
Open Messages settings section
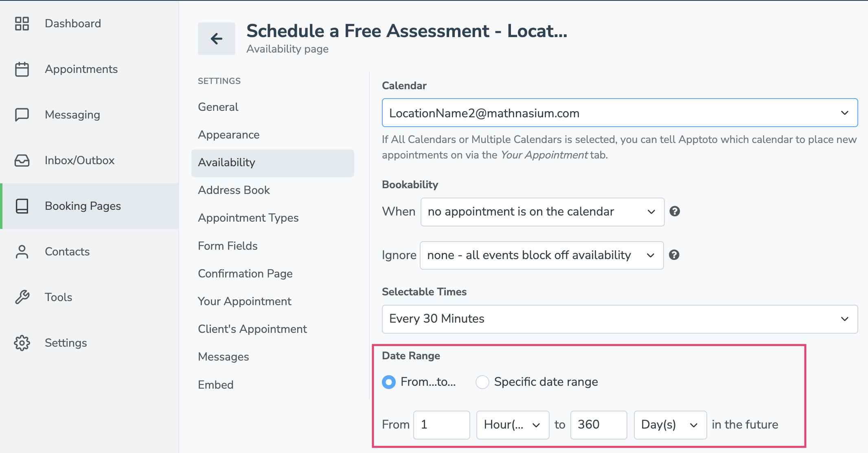[x=273, y=357]
